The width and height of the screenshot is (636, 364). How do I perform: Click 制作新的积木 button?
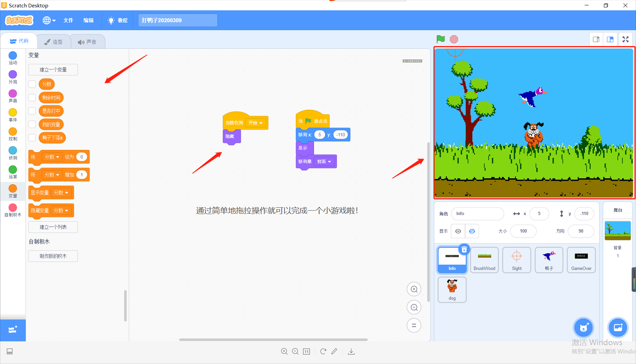53,256
